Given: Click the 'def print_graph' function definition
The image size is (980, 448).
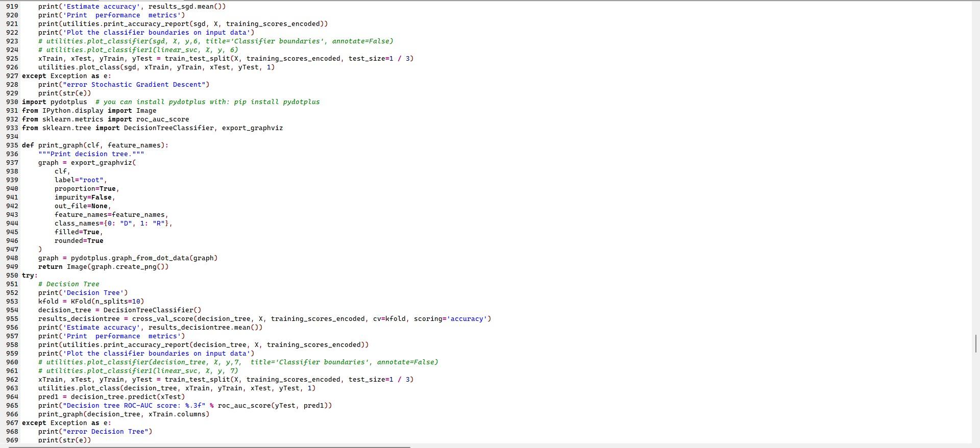Looking at the screenshot, I should click(95, 145).
